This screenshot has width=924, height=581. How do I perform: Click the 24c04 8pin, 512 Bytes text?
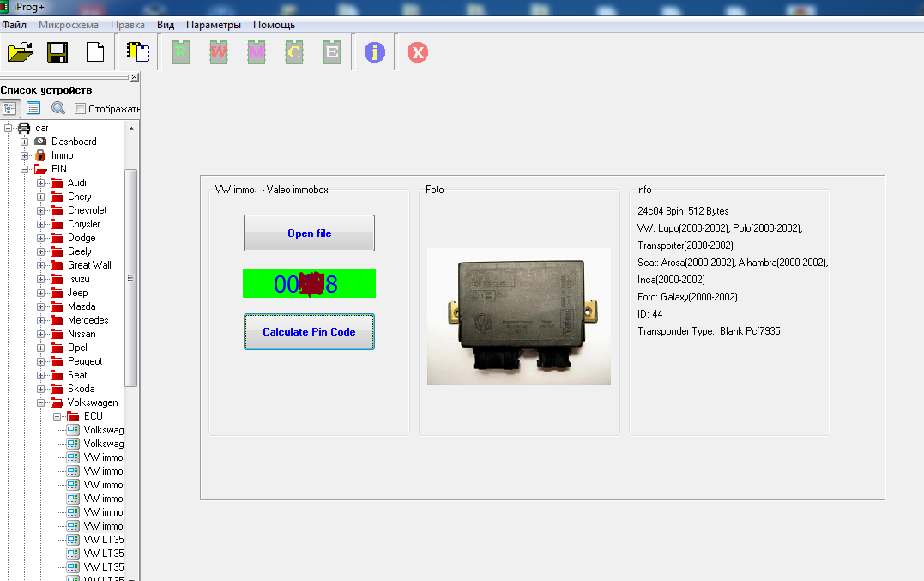pyautogui.click(x=683, y=211)
